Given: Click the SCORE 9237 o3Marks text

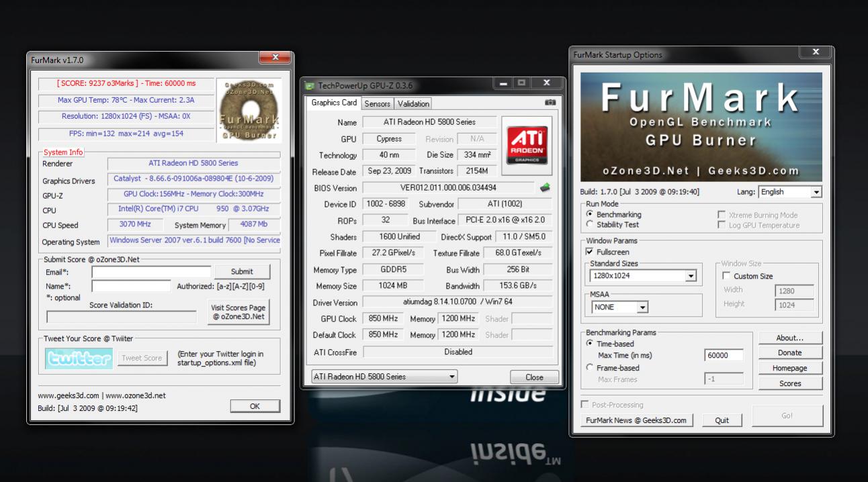Looking at the screenshot, I should point(126,83).
